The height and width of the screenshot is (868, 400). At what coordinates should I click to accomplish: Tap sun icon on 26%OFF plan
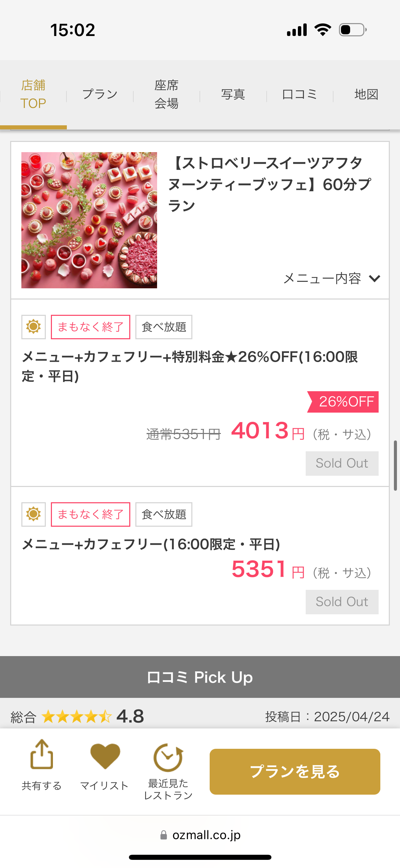click(34, 327)
